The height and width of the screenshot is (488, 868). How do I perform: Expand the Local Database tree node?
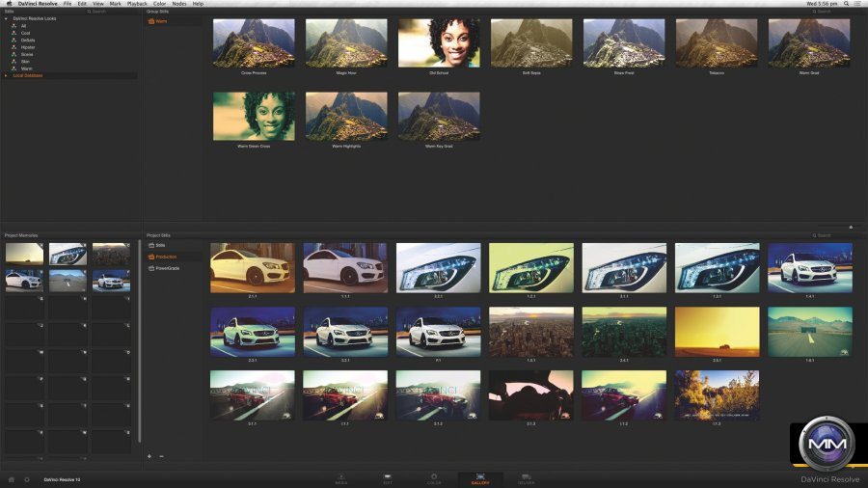tap(7, 75)
